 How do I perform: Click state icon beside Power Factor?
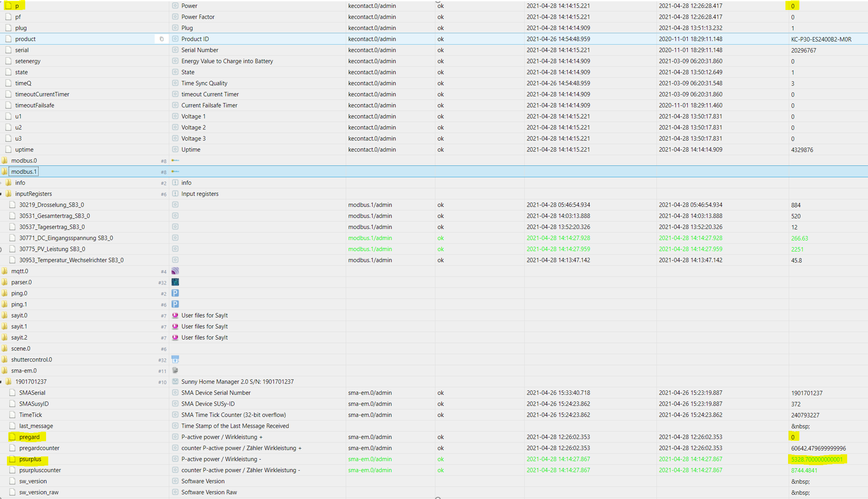175,17
